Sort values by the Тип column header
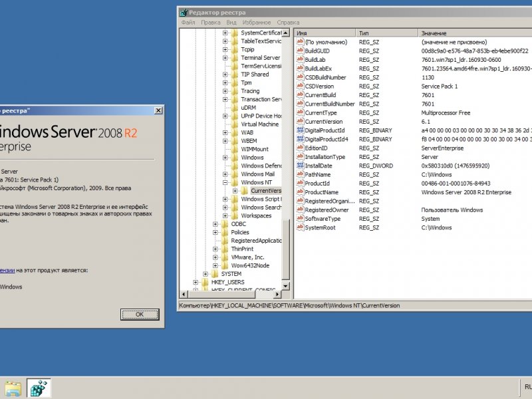532x399 pixels. pyautogui.click(x=387, y=33)
